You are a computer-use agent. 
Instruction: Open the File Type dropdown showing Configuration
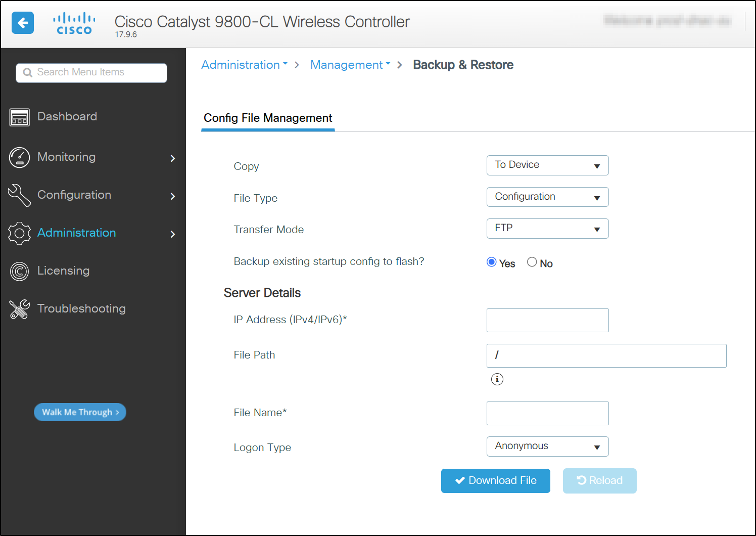click(x=547, y=197)
